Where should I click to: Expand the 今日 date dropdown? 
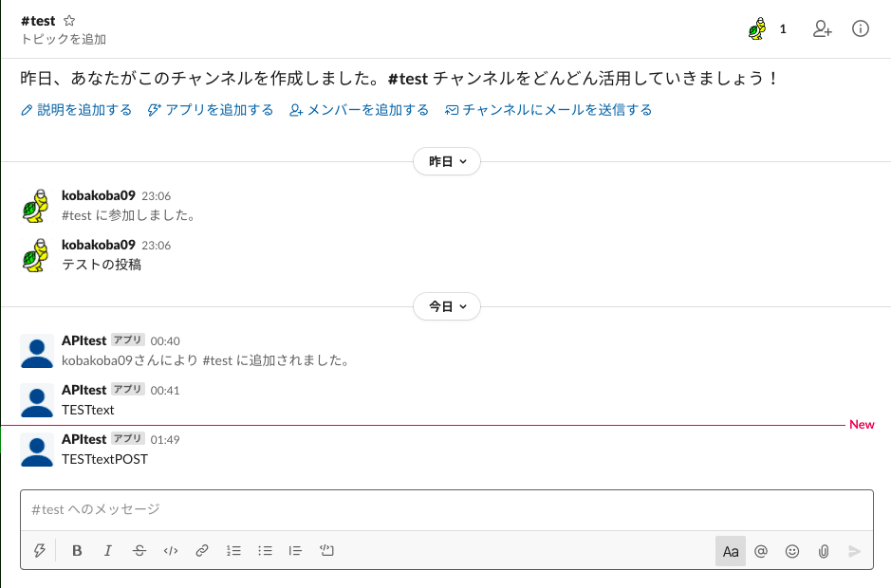click(447, 306)
